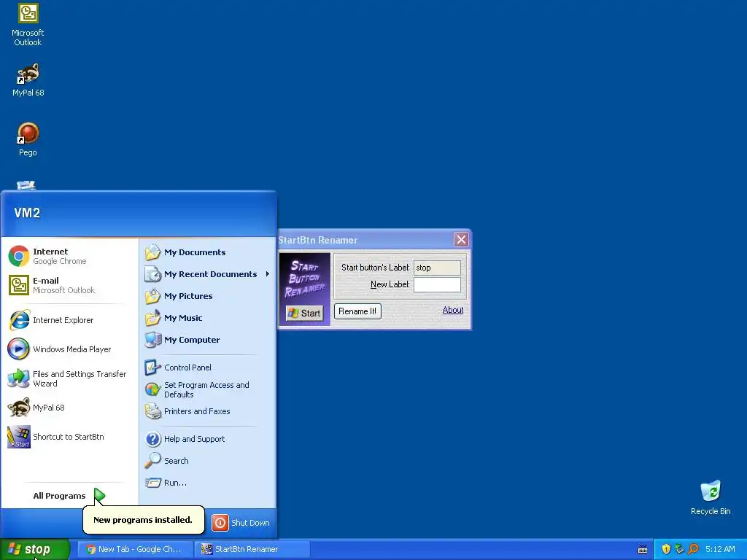The width and height of the screenshot is (747, 560).
Task: Open the Pego desktop shortcut
Action: 28,139
